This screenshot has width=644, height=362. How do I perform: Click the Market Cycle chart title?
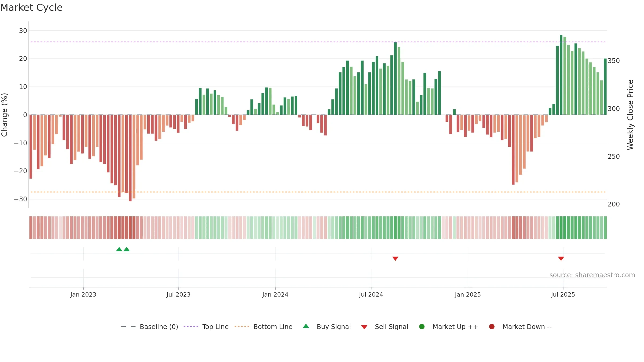pos(31,8)
